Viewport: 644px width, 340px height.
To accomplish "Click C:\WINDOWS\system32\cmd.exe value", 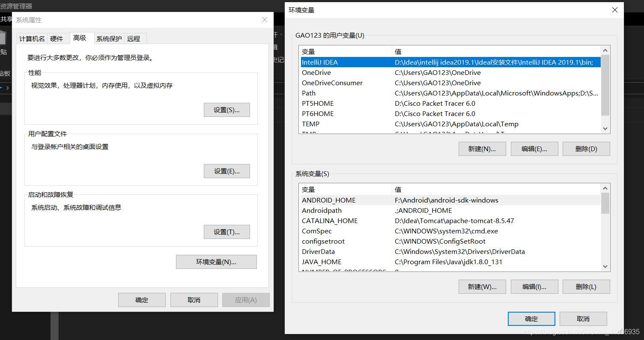I will (446, 231).
